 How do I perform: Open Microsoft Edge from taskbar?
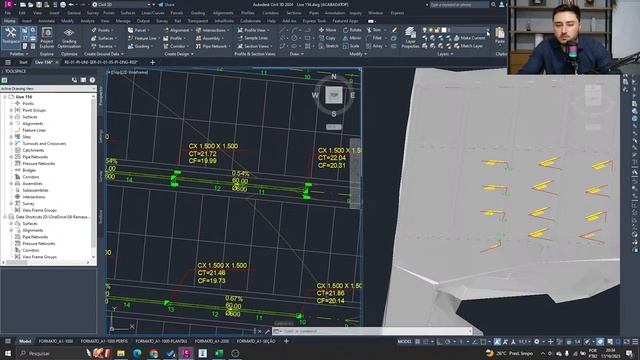(137, 353)
